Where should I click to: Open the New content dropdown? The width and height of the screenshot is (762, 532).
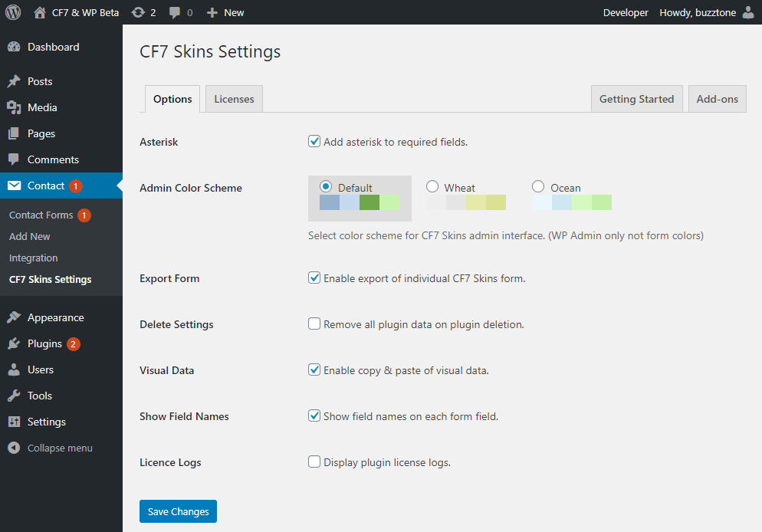pos(225,12)
